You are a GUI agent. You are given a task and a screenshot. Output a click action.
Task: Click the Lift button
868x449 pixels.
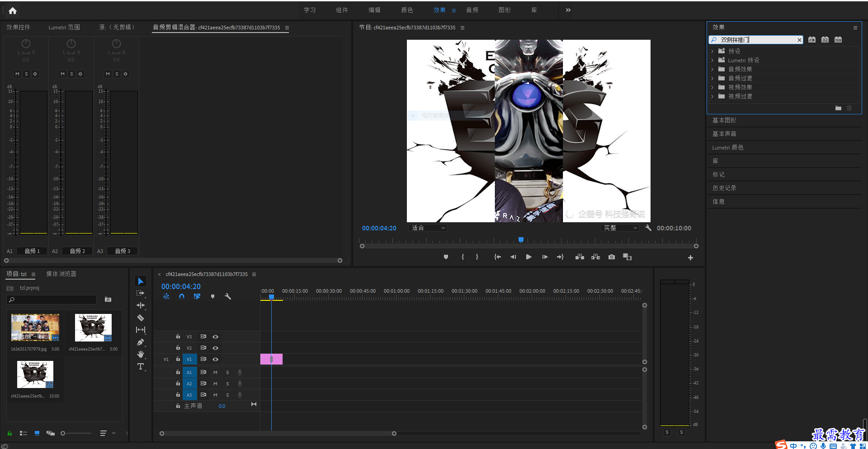(x=580, y=257)
